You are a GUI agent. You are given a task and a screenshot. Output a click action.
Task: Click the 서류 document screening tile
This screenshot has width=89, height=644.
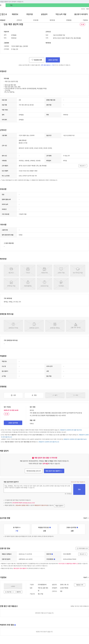[x=13, y=395]
